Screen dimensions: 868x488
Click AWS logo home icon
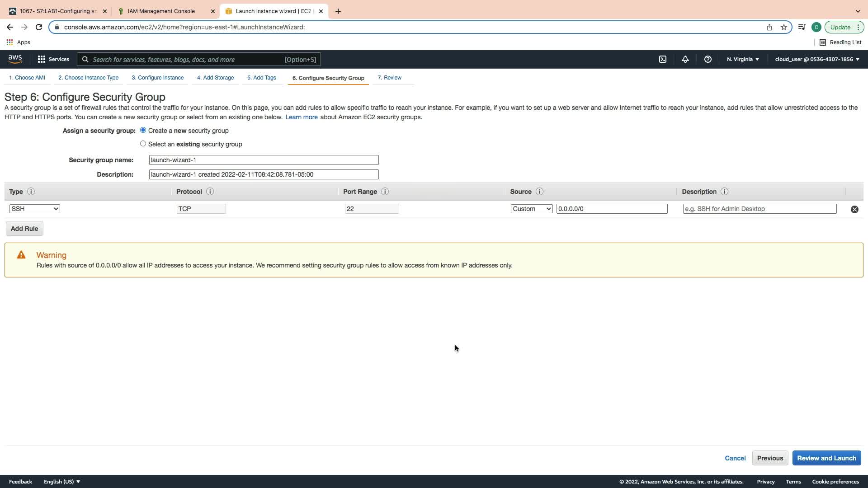(15, 59)
